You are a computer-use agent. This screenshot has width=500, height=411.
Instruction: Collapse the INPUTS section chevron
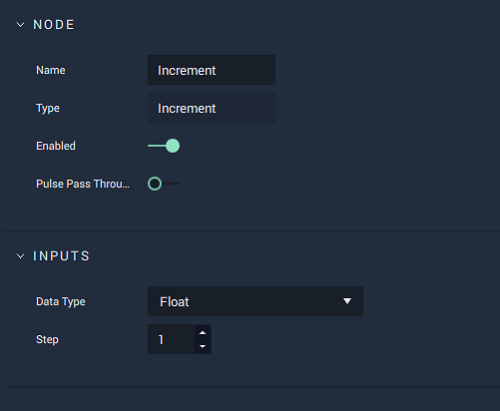click(20, 256)
